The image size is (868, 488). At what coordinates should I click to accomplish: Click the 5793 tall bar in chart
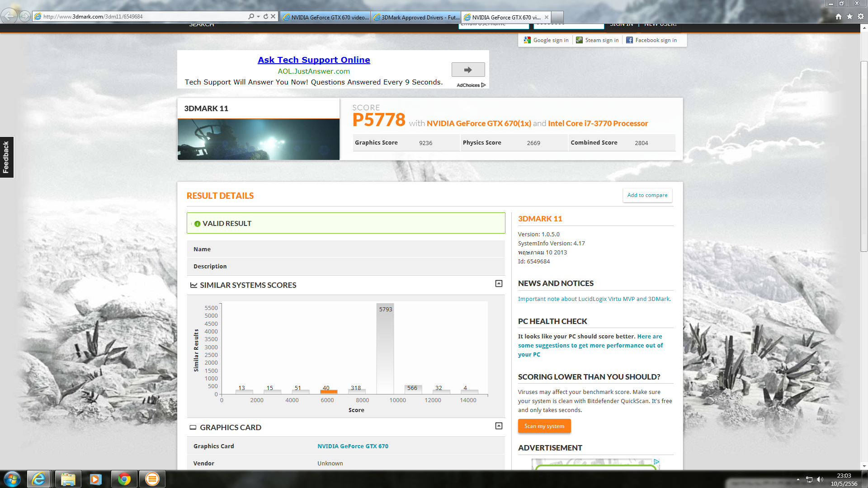(x=385, y=348)
